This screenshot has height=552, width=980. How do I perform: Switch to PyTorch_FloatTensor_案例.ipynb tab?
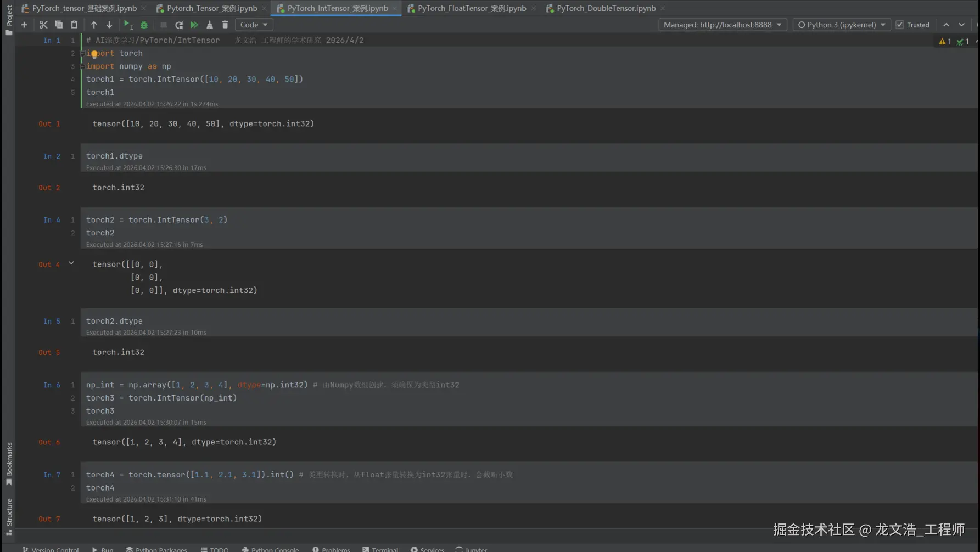(467, 8)
